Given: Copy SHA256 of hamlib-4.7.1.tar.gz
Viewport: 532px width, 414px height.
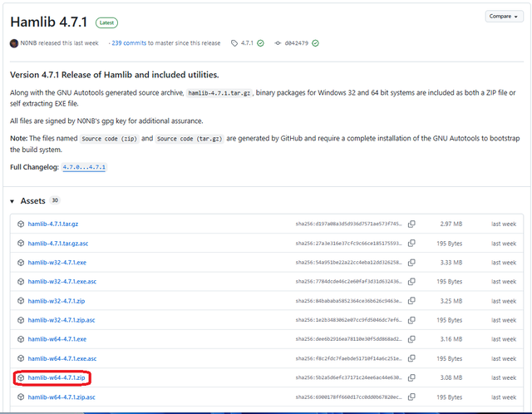Looking at the screenshot, I should pos(411,224).
